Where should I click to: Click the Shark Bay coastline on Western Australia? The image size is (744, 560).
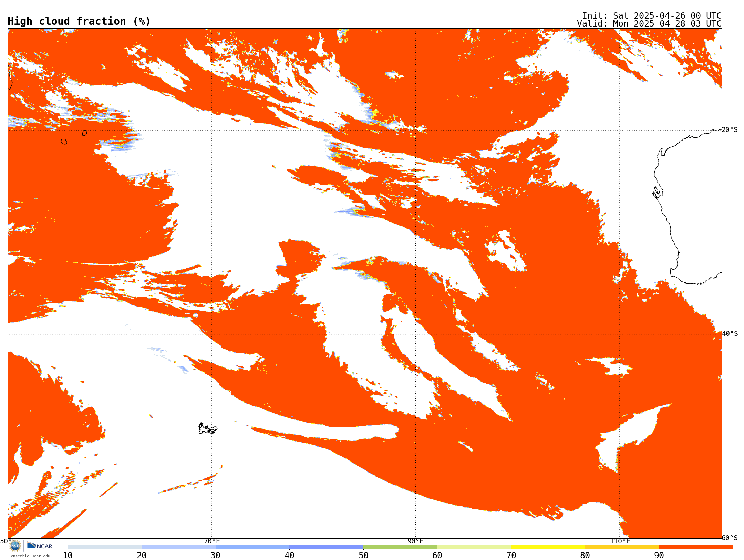[658, 193]
